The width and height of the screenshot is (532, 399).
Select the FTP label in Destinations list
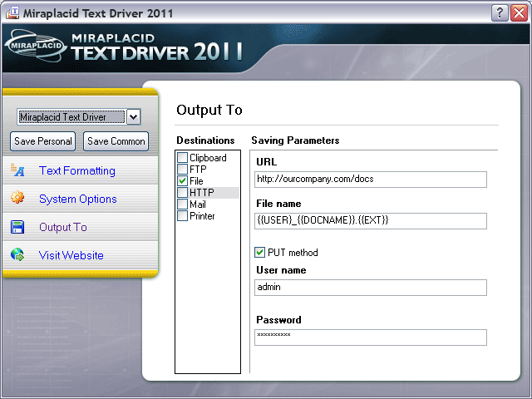[x=198, y=169]
